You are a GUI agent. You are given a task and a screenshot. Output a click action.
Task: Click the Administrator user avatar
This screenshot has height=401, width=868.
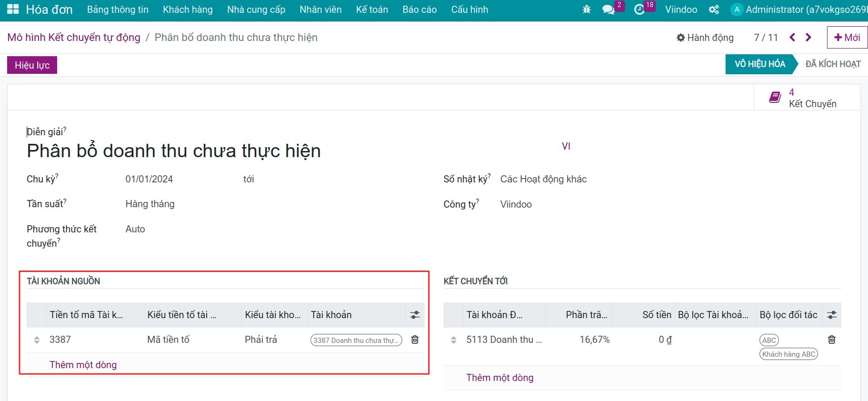737,10
